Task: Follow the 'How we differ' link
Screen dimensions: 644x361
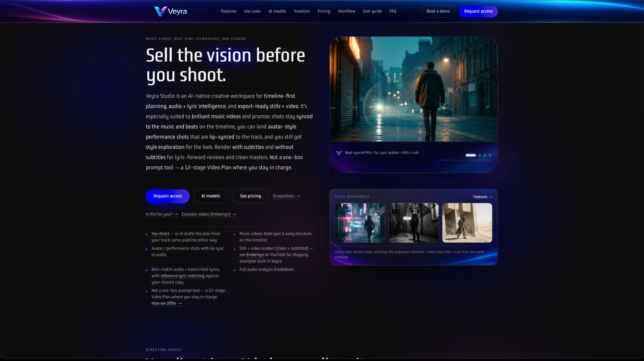Action: click(x=167, y=303)
